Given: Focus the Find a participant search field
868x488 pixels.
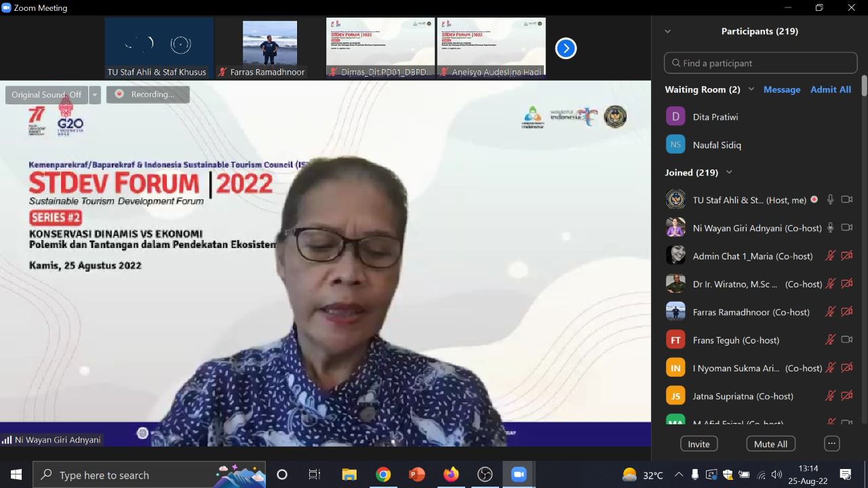Looking at the screenshot, I should [x=761, y=63].
